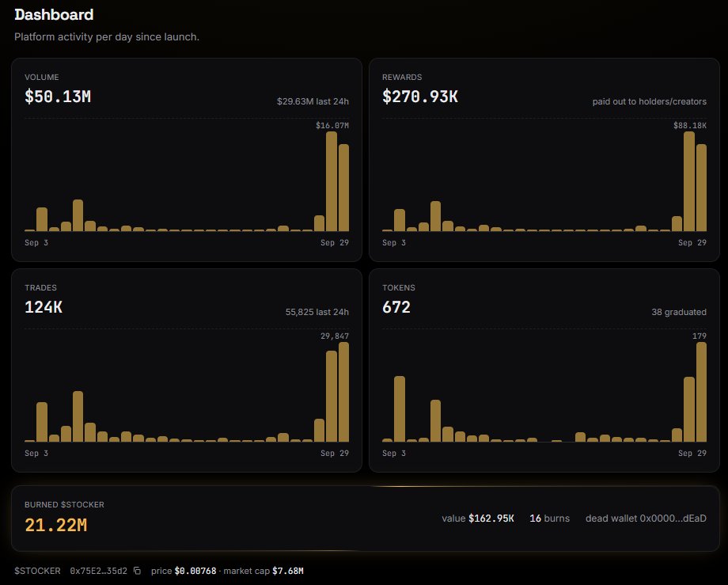The width and height of the screenshot is (728, 585).
Task: Select the 672 tokens total
Action: pos(396,307)
